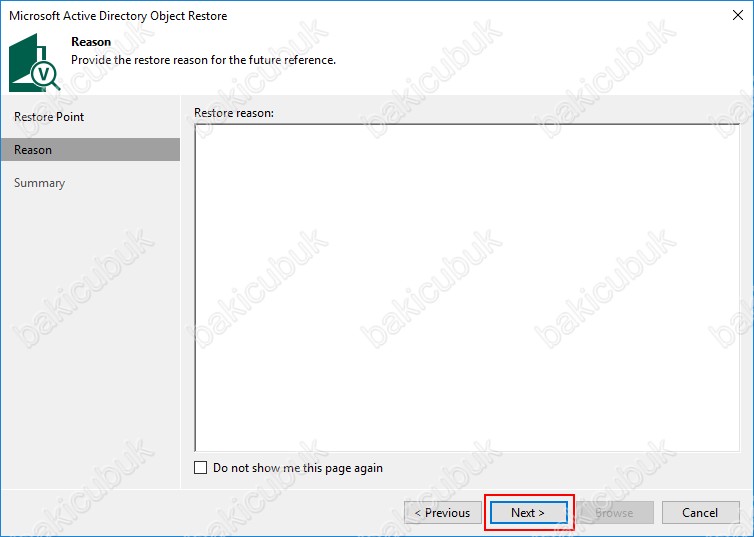Click "Provide the restore reason" description text
Image resolution: width=754 pixels, height=537 pixels.
tap(203, 60)
